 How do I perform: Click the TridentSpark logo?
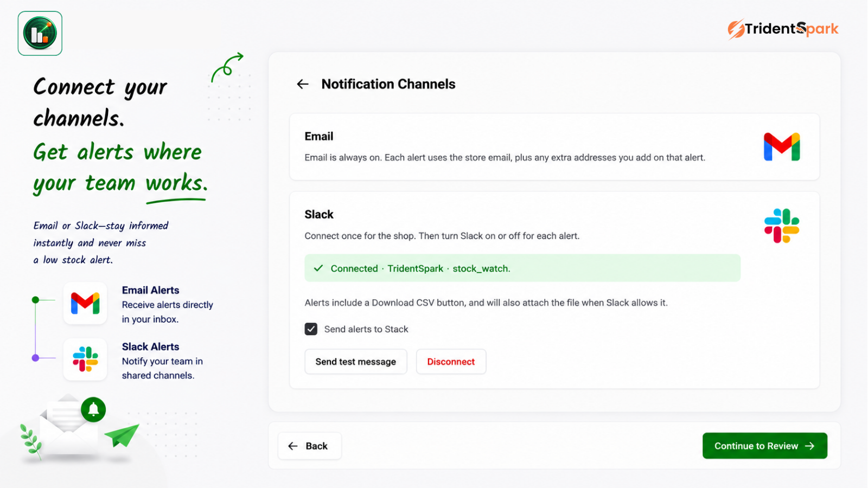click(x=783, y=29)
